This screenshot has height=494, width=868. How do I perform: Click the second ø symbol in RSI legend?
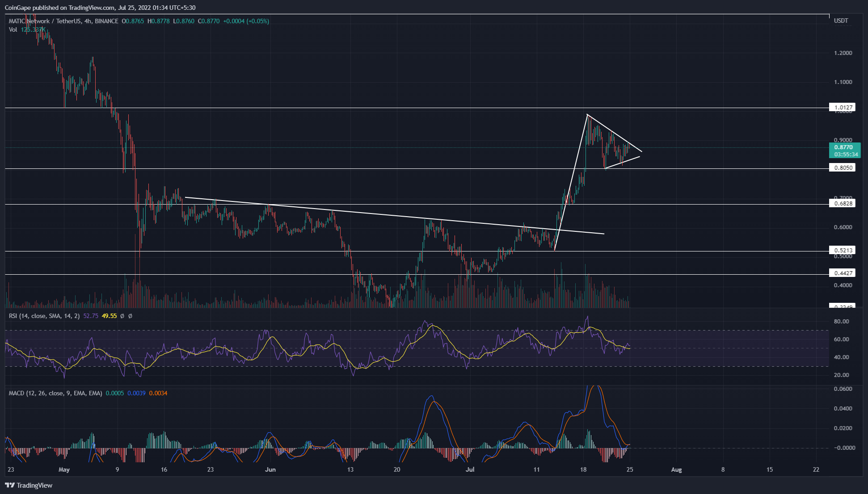pos(131,316)
